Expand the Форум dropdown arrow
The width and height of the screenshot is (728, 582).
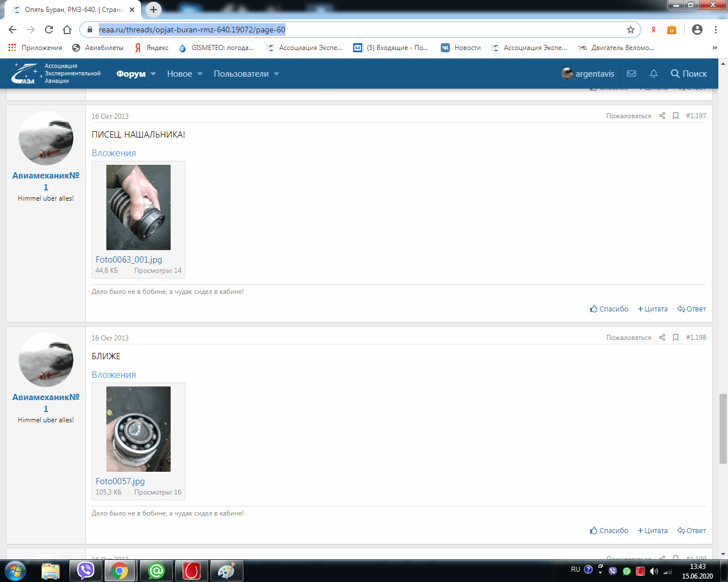point(153,74)
